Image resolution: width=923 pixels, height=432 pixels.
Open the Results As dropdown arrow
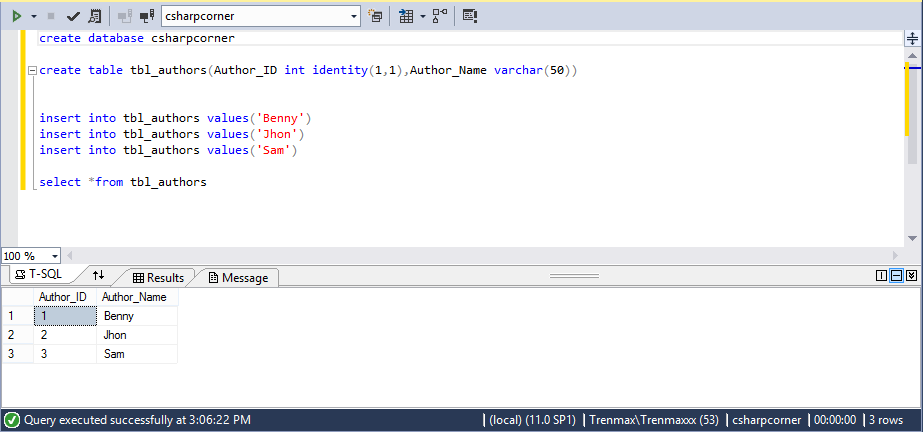pyautogui.click(x=423, y=16)
